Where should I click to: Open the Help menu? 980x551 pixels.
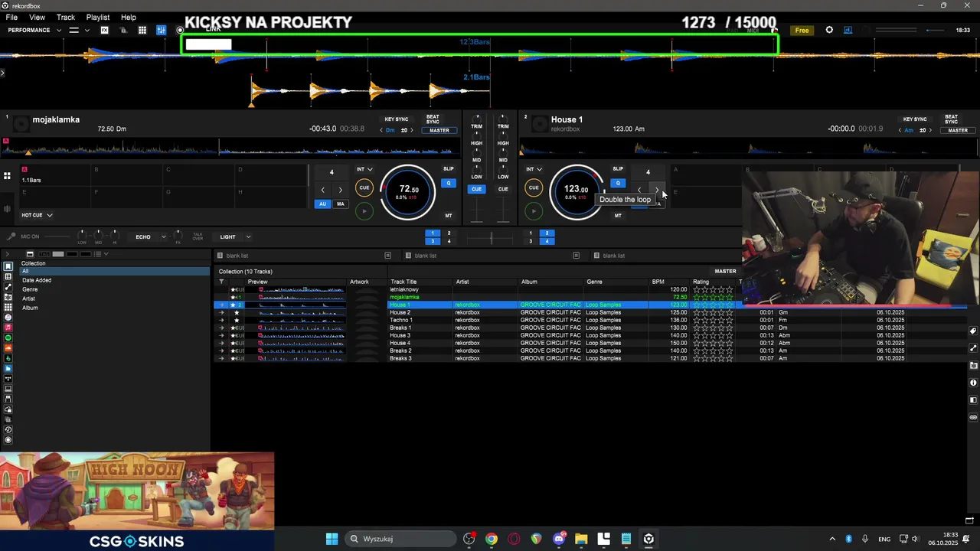click(129, 17)
